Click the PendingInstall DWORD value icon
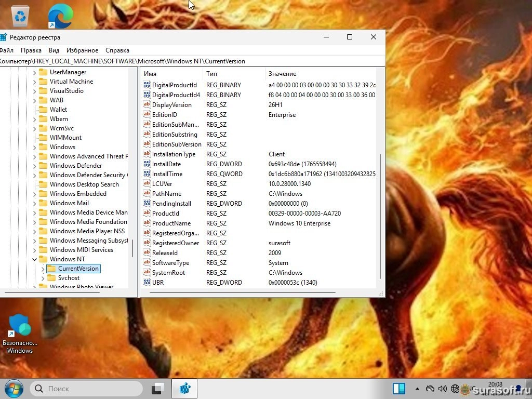The height and width of the screenshot is (399, 532). tap(147, 203)
